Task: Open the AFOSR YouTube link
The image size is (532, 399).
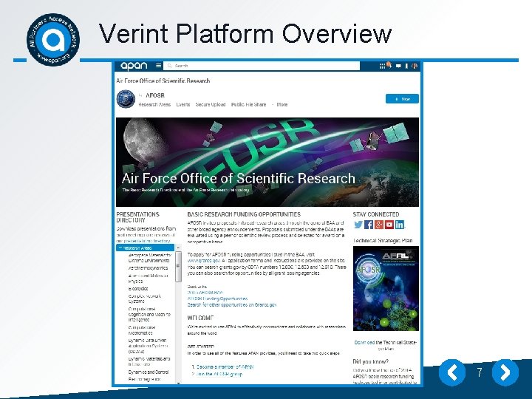Action: click(389, 225)
